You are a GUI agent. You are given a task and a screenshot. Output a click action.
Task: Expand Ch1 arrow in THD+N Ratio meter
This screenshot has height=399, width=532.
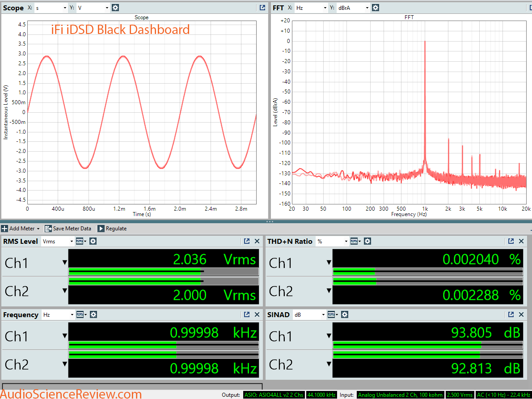click(x=329, y=262)
